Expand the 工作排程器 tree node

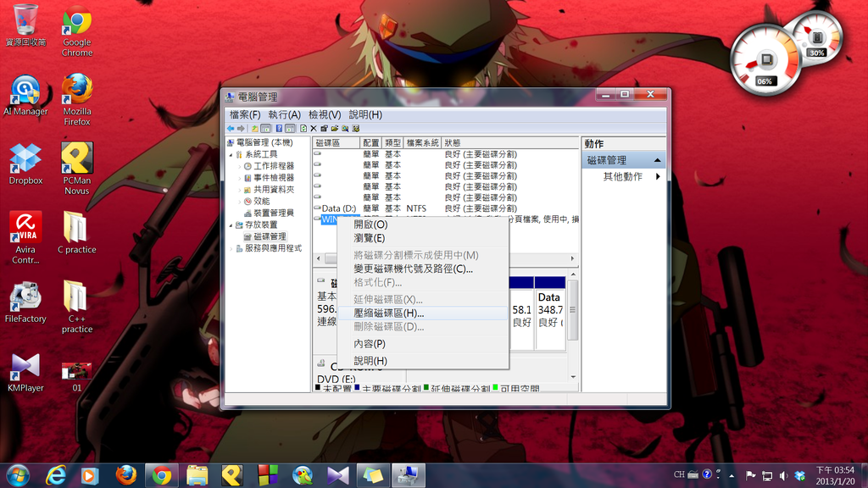[x=240, y=166]
